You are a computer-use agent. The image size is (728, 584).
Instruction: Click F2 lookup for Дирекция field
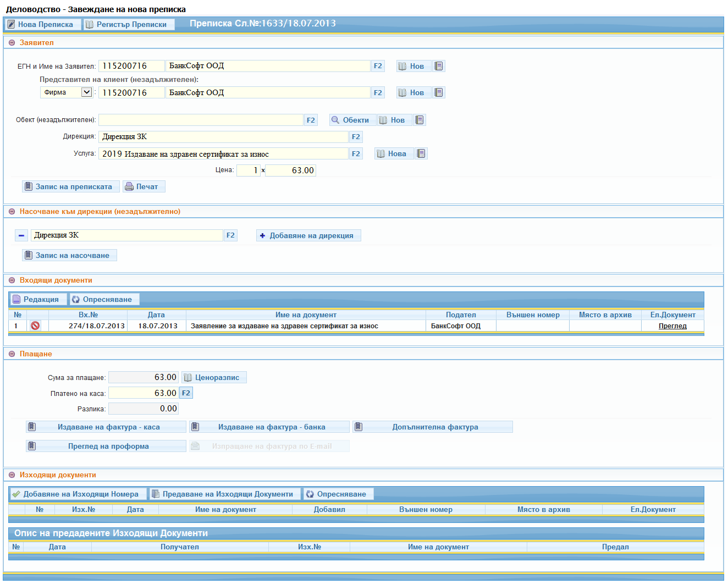point(356,137)
